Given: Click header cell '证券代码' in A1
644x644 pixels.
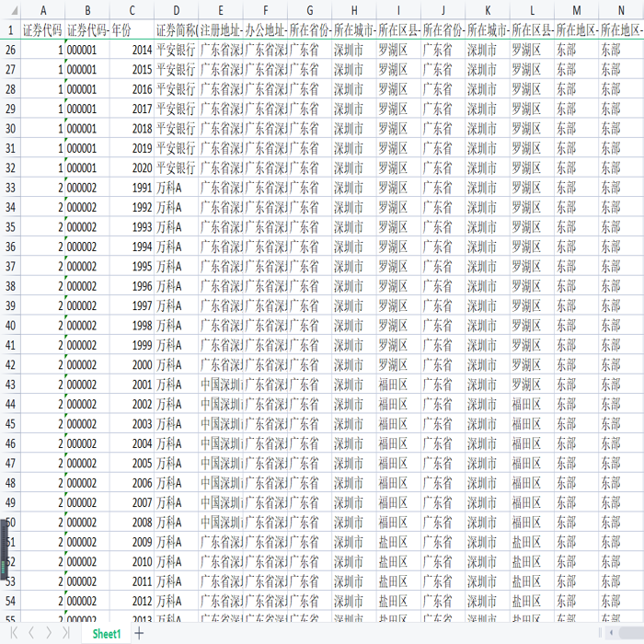Looking at the screenshot, I should (42, 30).
